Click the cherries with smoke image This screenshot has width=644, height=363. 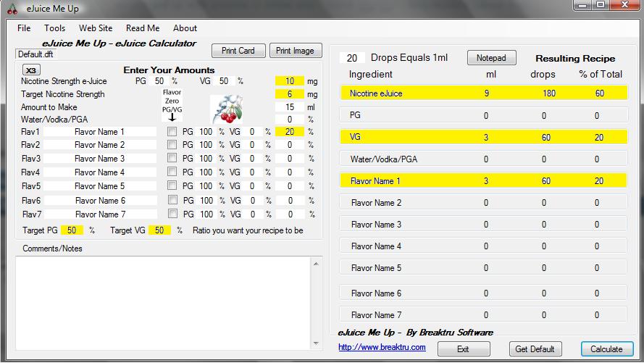pyautogui.click(x=226, y=109)
